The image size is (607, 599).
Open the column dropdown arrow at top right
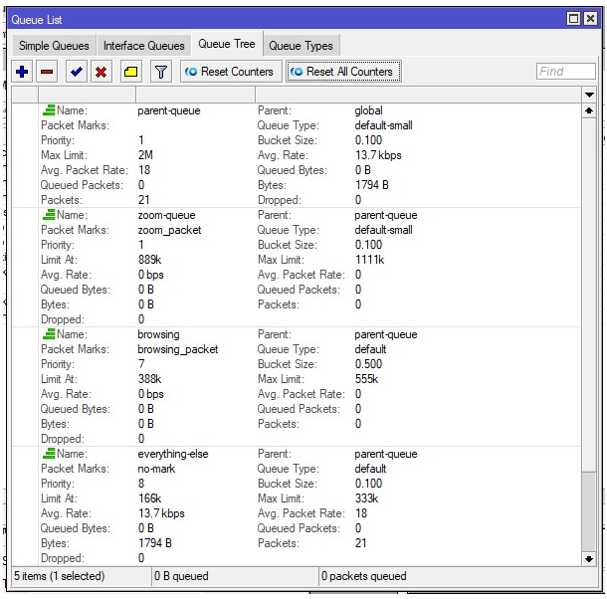click(x=588, y=94)
